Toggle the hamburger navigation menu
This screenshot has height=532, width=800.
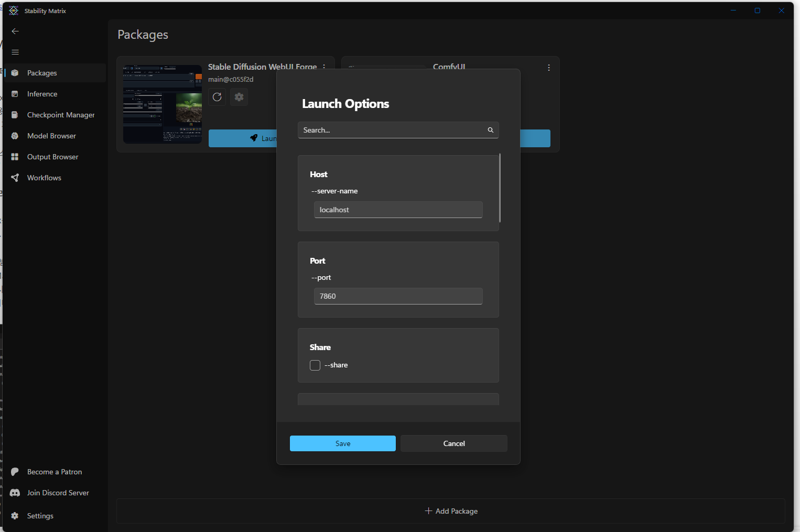point(15,52)
